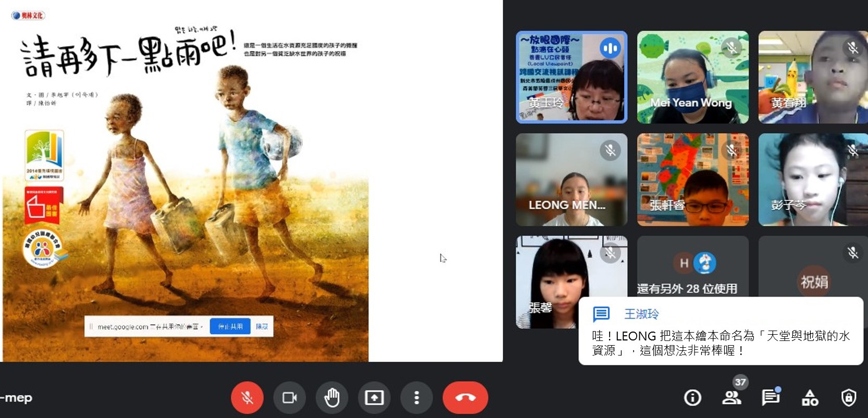Viewport: 868px width, 418px height.
Task: Select 黃宥翔's video tile
Action: [813, 77]
